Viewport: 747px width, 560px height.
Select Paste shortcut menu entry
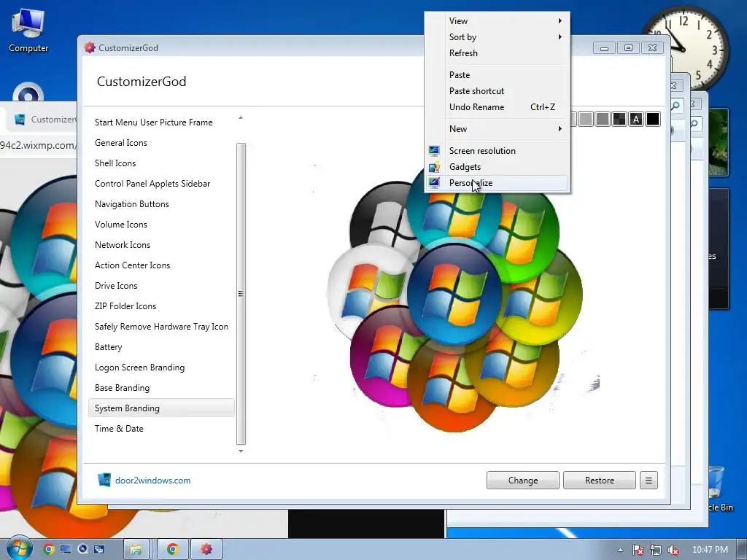click(x=497, y=91)
